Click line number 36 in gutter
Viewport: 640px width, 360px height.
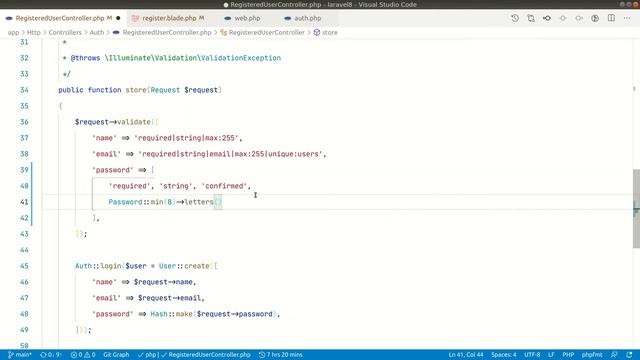pos(24,122)
